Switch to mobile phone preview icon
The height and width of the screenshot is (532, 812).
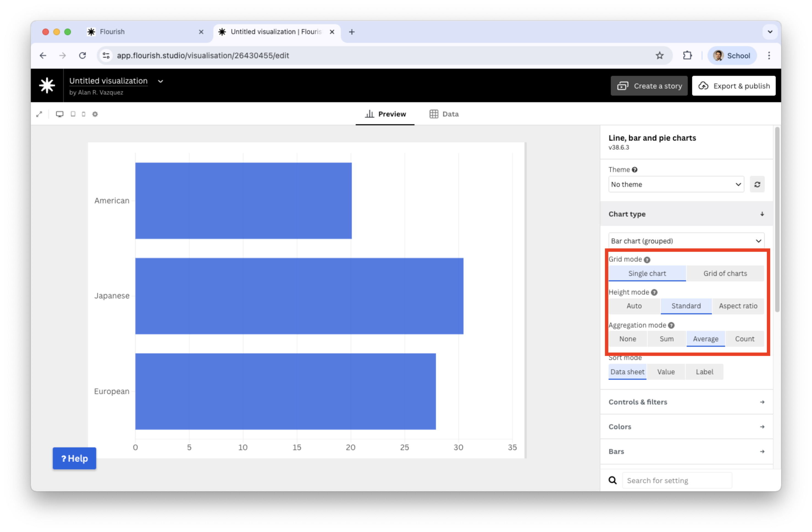tap(84, 114)
